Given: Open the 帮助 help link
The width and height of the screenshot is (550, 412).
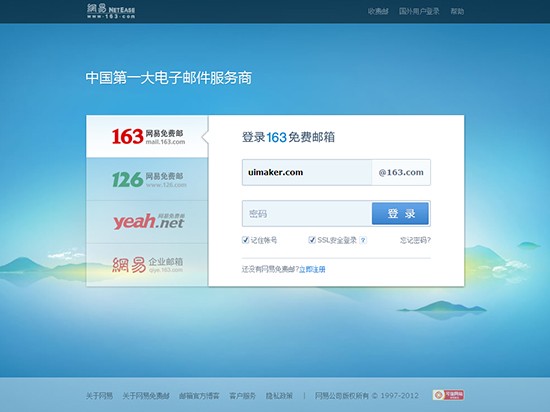Looking at the screenshot, I should point(457,12).
